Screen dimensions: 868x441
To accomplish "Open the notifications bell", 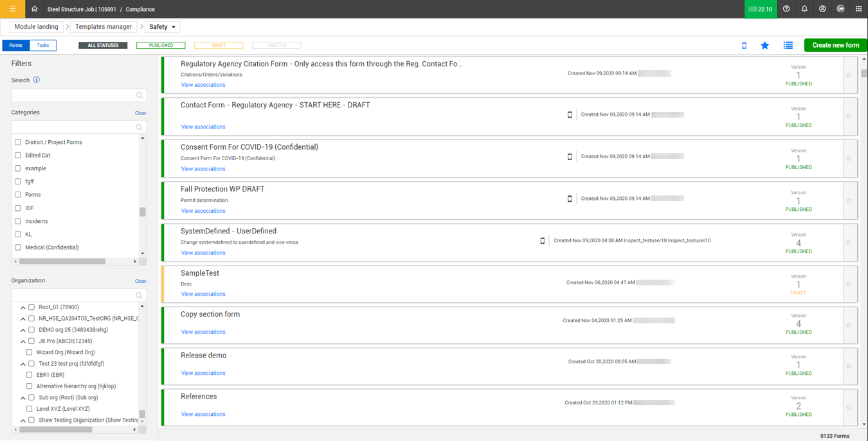I will coord(804,9).
